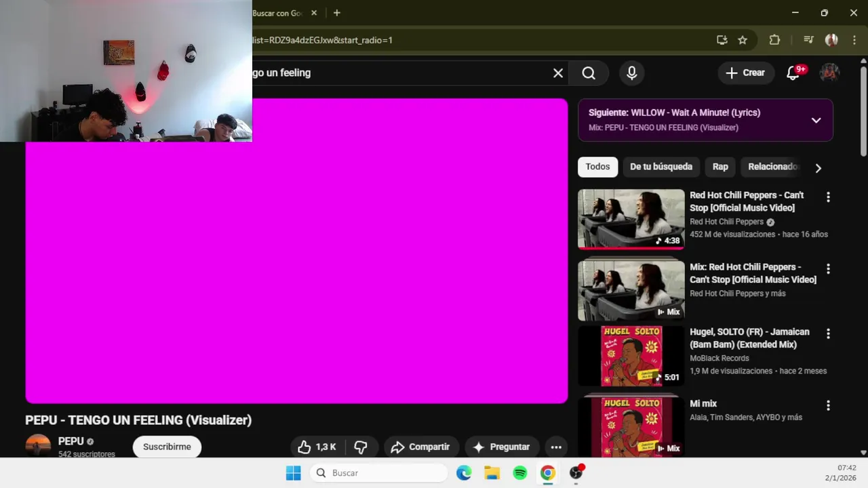The image size is (868, 488).
Task: Open the Mi mix thumbnail
Action: [x=631, y=427]
